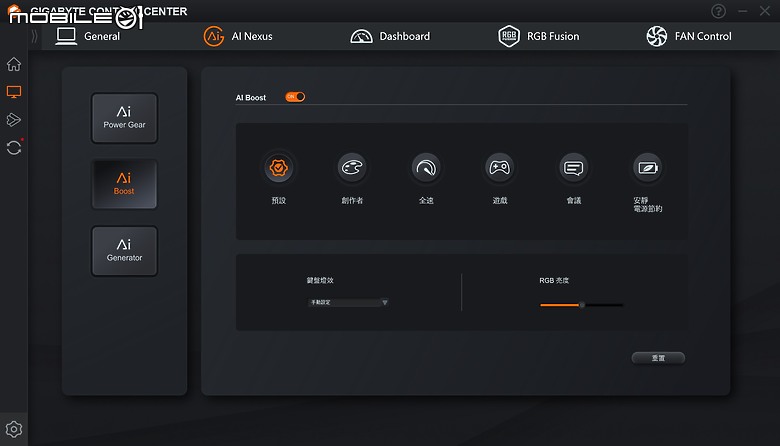Image resolution: width=780 pixels, height=446 pixels.
Task: Switch to the AI Nexus tab
Action: click(x=238, y=36)
